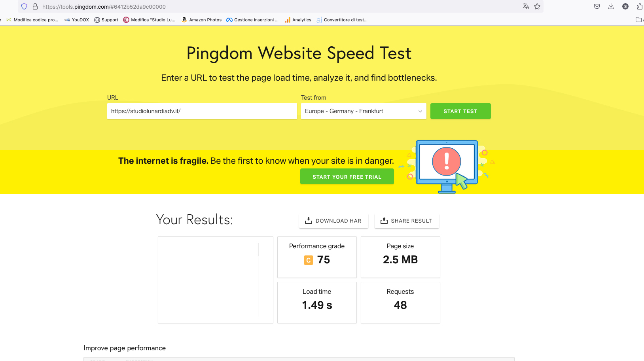This screenshot has width=644, height=361.
Task: Focus the browser address bar with tools.pingdom.com
Action: (x=280, y=6)
